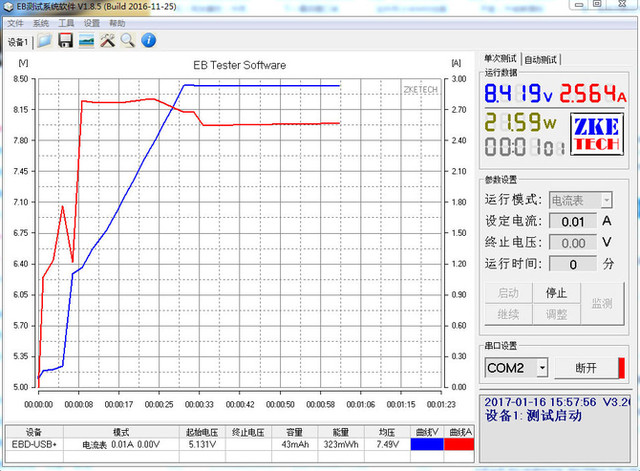Image resolution: width=640 pixels, height=471 pixels.
Task: Open the 帮助 menu
Action: [x=117, y=23]
